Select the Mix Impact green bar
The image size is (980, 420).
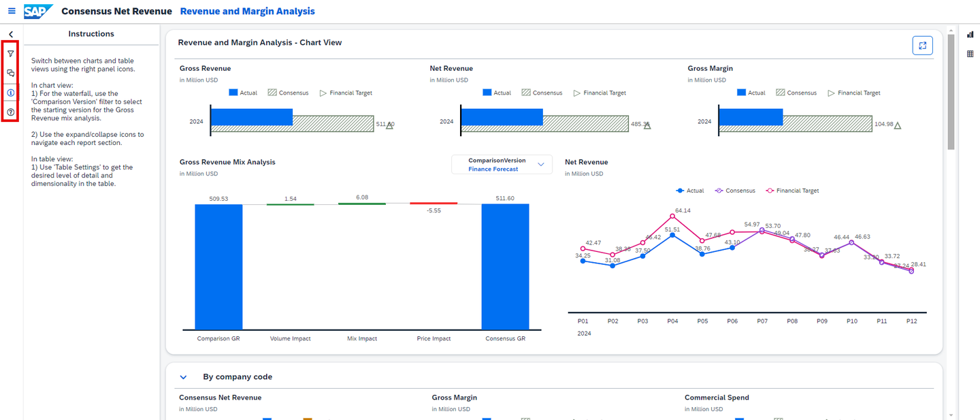click(362, 204)
